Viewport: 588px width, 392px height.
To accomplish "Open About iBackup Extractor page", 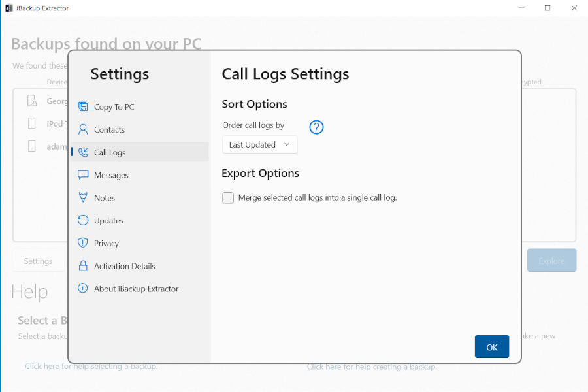I will pos(140,289).
